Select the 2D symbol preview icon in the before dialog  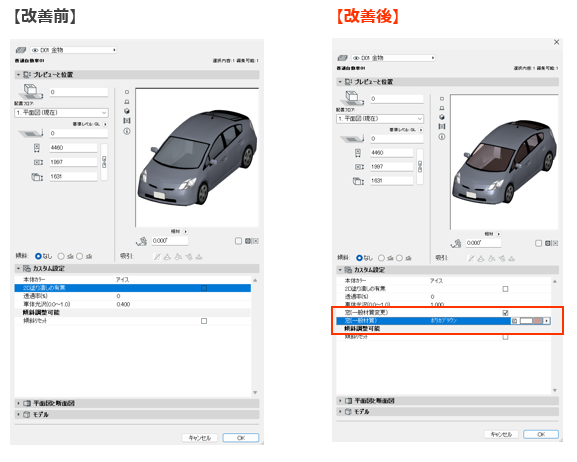click(127, 92)
